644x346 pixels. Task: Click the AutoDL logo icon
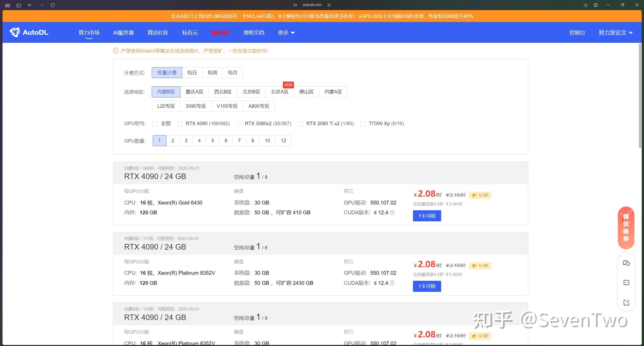[x=15, y=32]
